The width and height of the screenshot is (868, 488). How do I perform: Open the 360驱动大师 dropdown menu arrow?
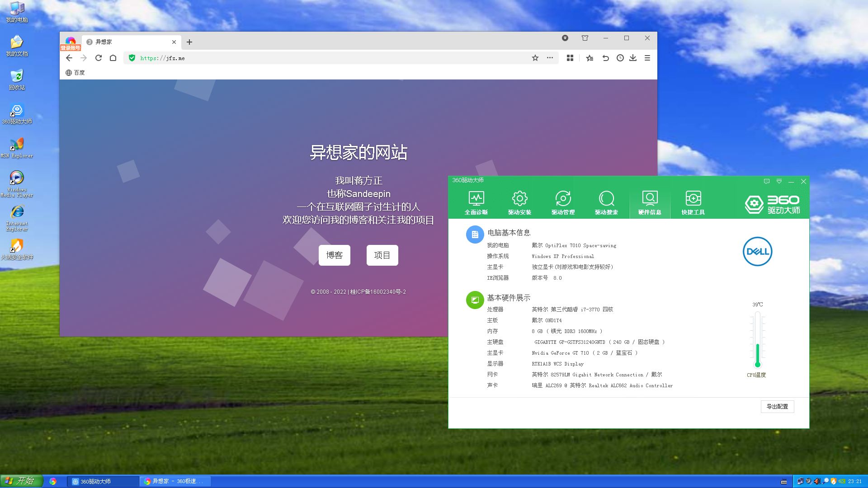pos(779,181)
